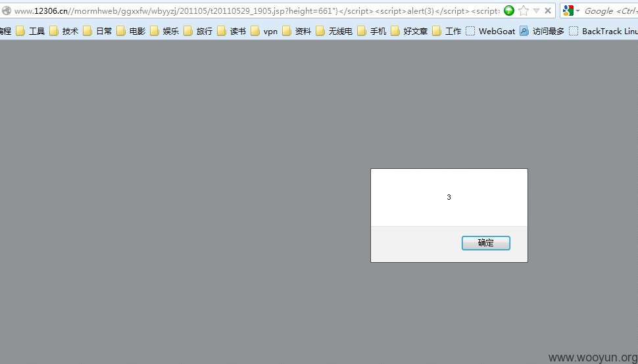Screen dimensions: 638x364
Task: Open the 电影 bookmark folder
Action: pos(131,31)
